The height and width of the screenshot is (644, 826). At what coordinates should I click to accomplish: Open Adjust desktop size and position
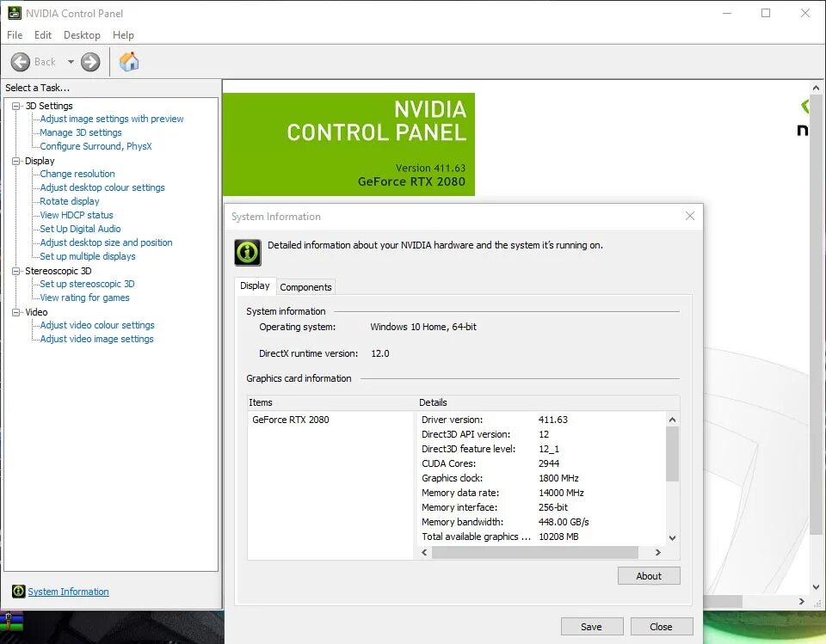point(106,242)
